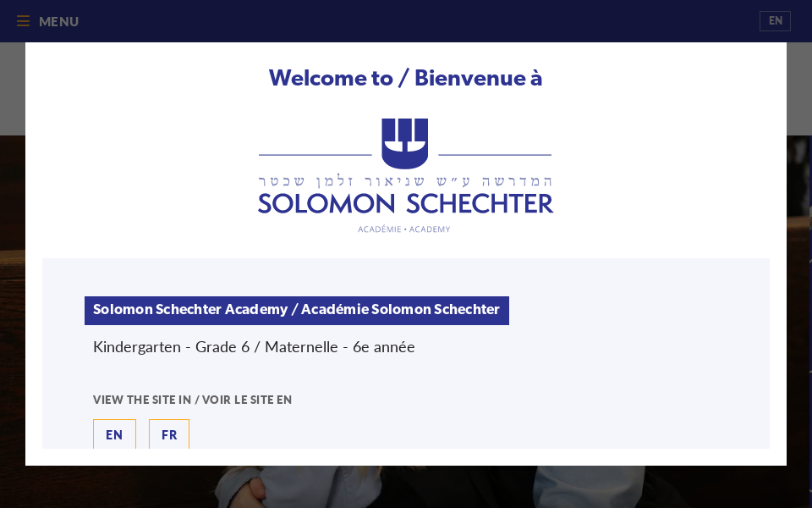812x508 pixels.
Task: Click the horizontal line right of emblem
Action: click(495, 155)
